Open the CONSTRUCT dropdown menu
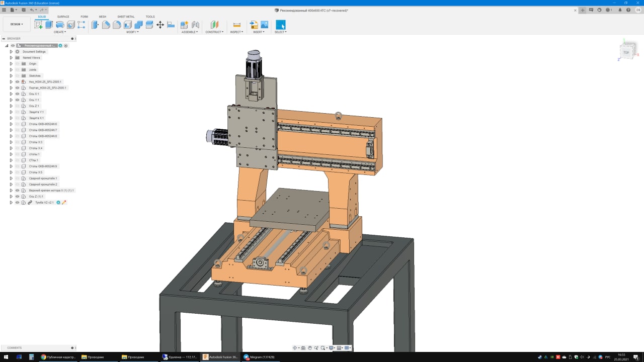This screenshot has width=644, height=362. click(x=214, y=32)
